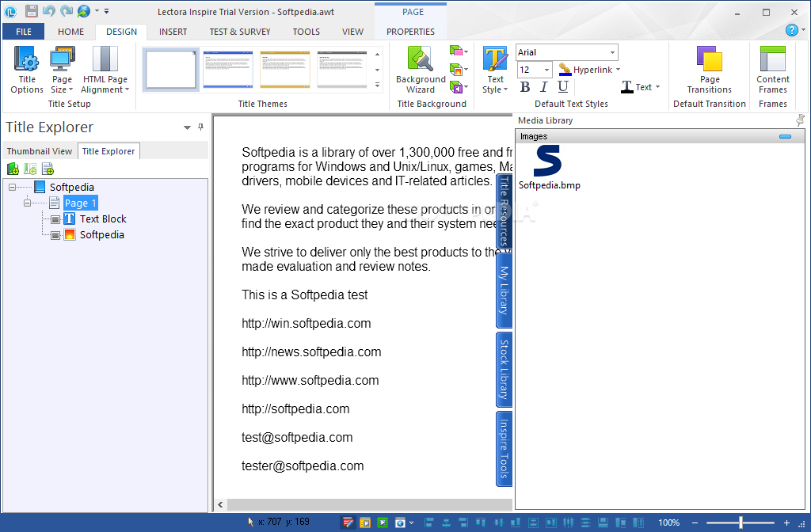
Task: Undo the last action
Action: [x=48, y=11]
